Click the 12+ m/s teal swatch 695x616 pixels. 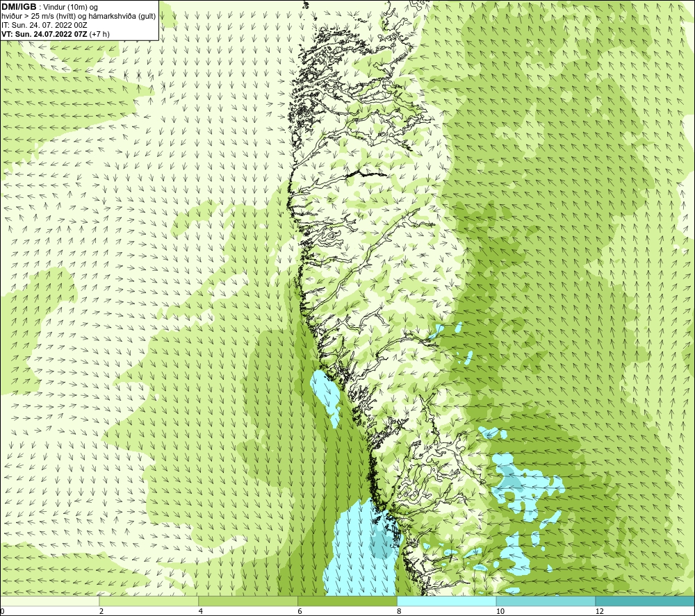point(646,601)
